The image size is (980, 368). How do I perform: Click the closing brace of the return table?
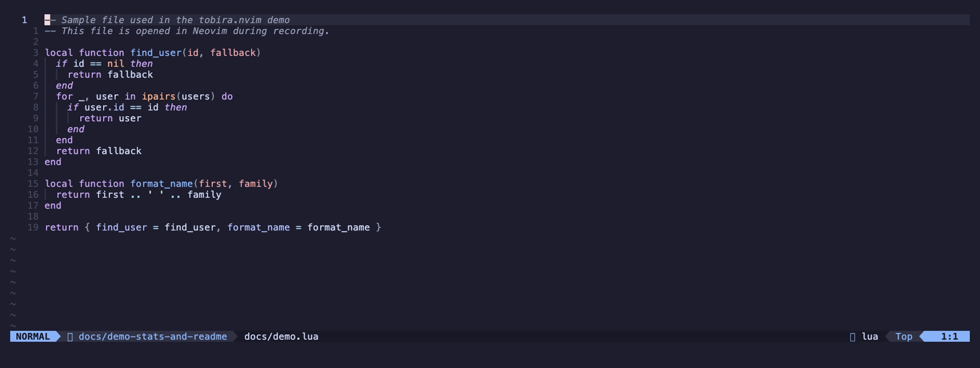(x=379, y=227)
